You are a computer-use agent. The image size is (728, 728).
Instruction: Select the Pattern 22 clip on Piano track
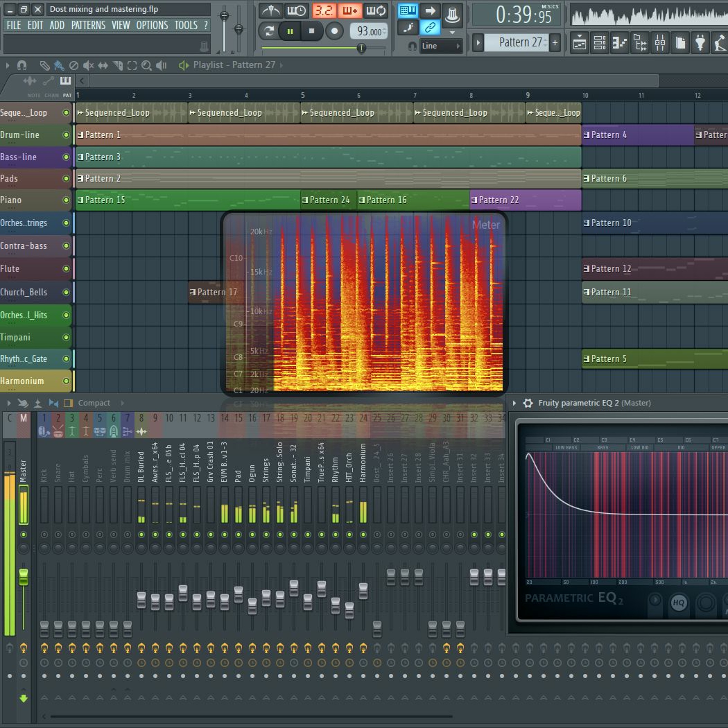526,200
